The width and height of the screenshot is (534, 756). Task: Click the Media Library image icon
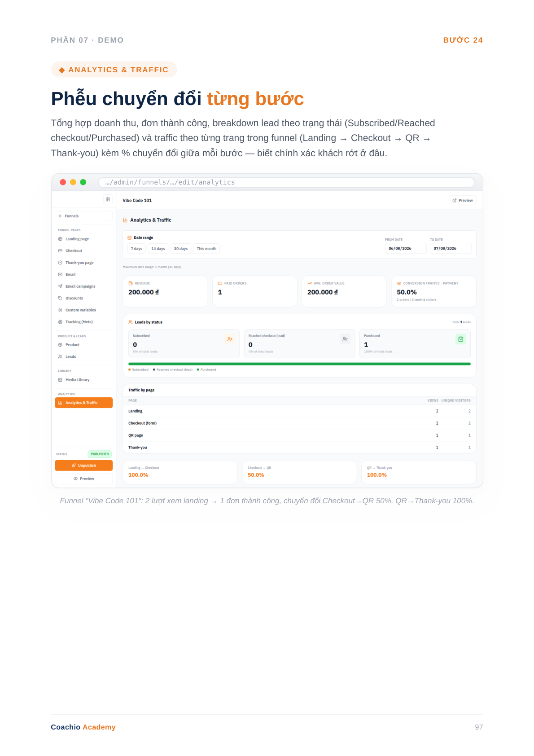(x=60, y=380)
